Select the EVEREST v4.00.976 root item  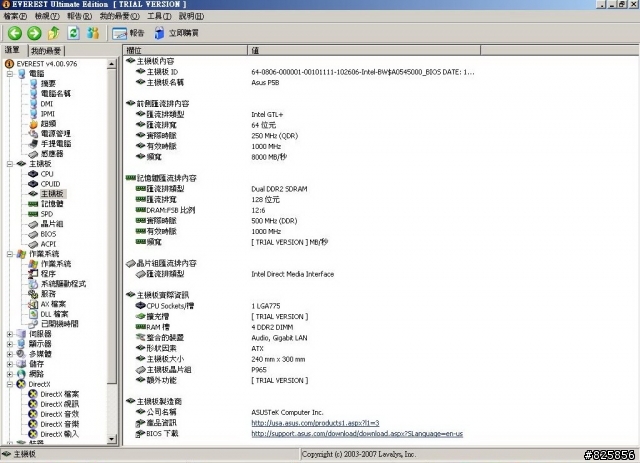coord(47,64)
